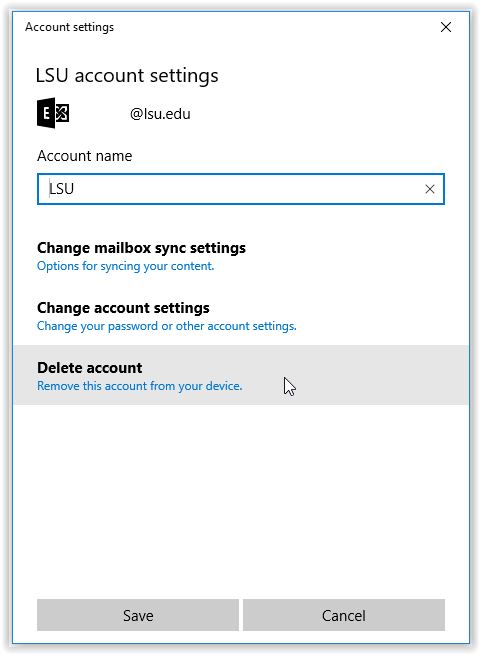Clear the Account name field text
This screenshot has height=655, width=480.
(x=429, y=189)
